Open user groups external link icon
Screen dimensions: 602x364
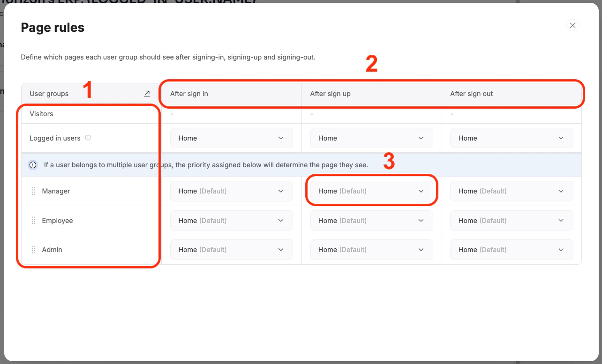point(147,93)
